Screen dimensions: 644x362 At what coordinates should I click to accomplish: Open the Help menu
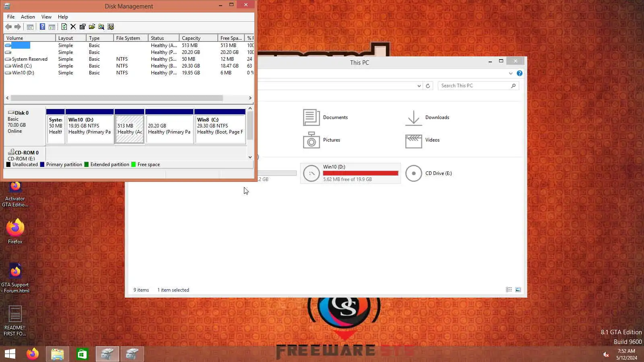pyautogui.click(x=63, y=17)
